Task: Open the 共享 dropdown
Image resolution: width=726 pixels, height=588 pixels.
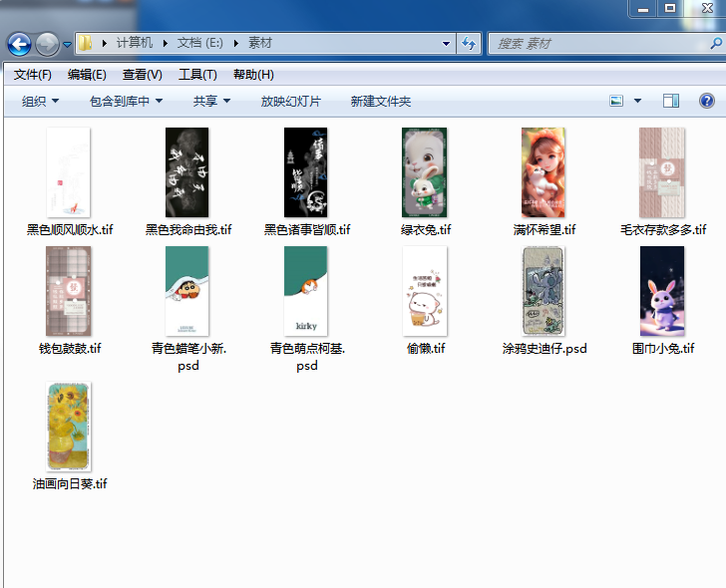Action: point(211,101)
